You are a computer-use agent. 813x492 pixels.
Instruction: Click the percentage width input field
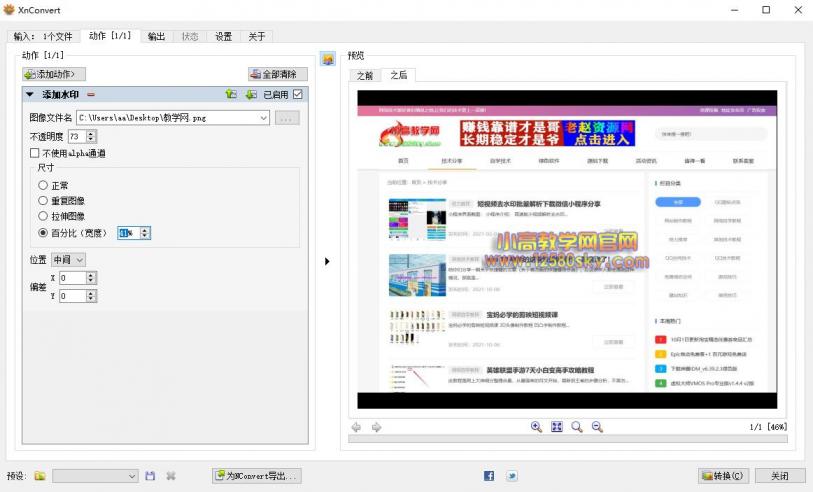(x=129, y=233)
